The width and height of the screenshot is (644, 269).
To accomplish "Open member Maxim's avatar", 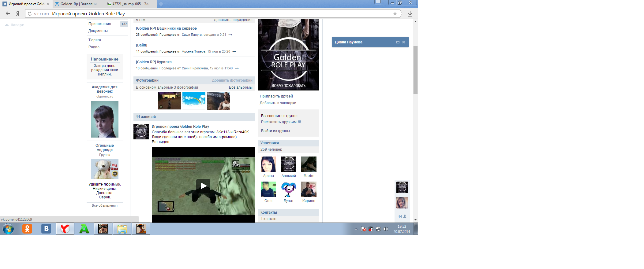I will coord(309,164).
